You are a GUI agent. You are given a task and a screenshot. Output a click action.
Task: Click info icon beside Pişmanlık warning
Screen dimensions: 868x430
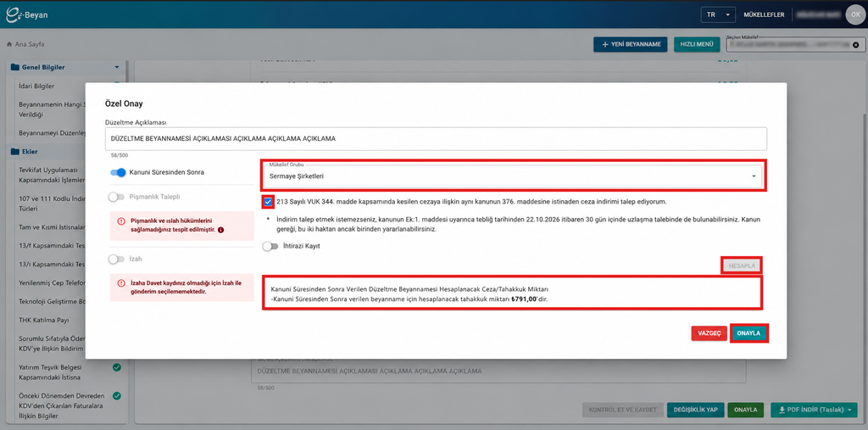221,229
